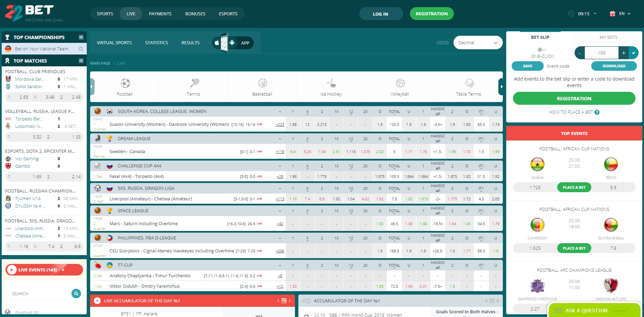Expand +223 markets for Suwon University match
Image resolution: width=644 pixels, height=317 pixels.
[280, 124]
